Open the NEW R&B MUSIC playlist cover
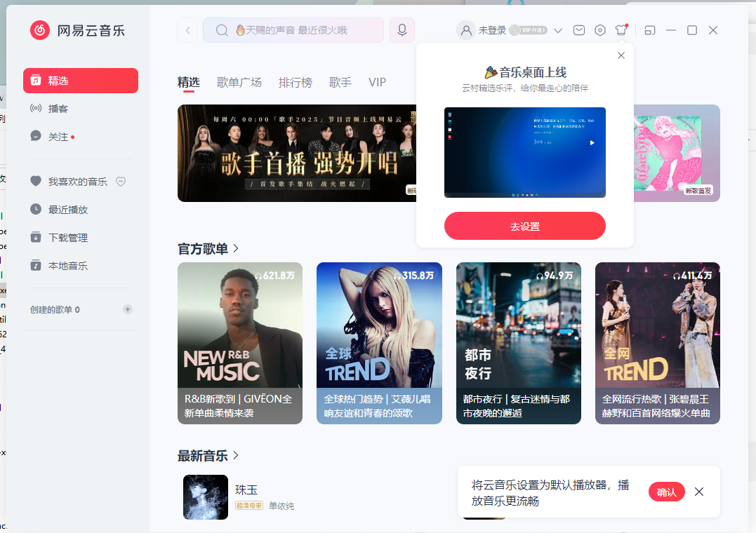This screenshot has height=533, width=756. 240,325
